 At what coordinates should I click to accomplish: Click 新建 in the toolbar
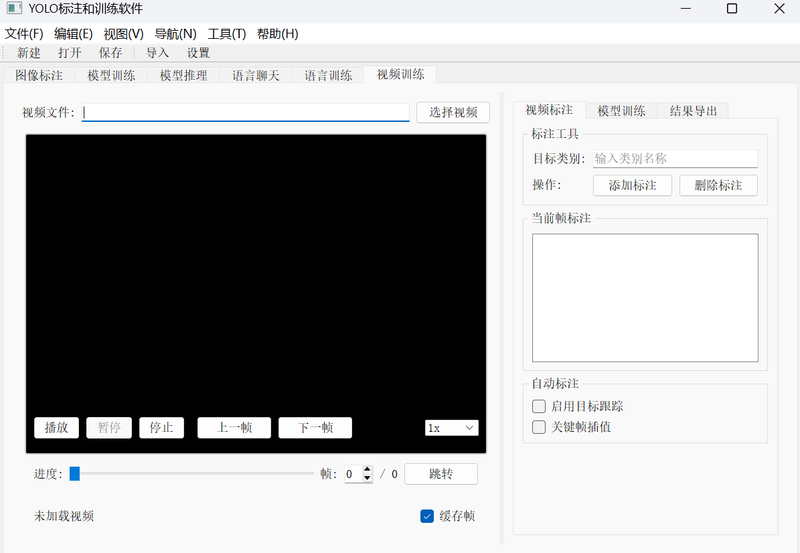pos(29,53)
